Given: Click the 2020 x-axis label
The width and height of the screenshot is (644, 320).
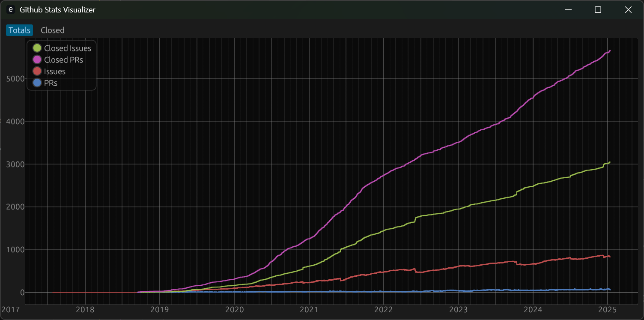Looking at the screenshot, I should 235,309.
